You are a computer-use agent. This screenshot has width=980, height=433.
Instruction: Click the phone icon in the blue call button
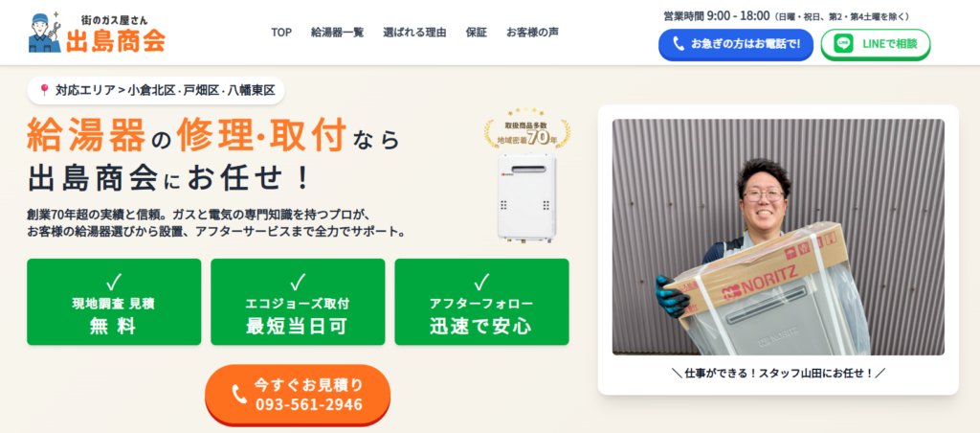click(679, 44)
